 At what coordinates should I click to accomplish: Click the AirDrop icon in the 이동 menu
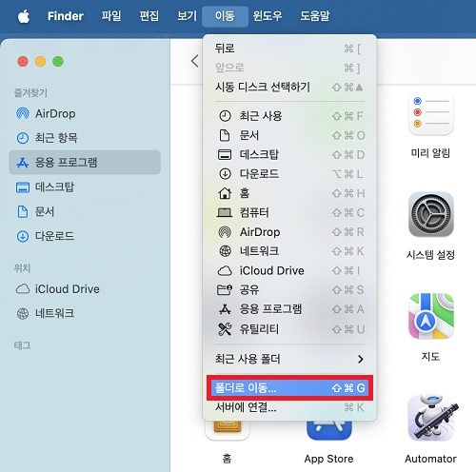click(x=225, y=232)
